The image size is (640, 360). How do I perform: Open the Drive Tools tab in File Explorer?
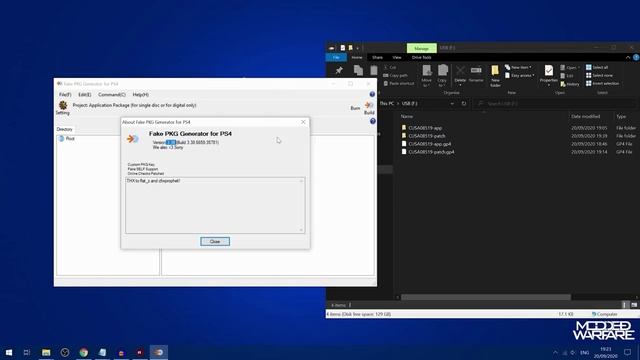click(x=422, y=58)
